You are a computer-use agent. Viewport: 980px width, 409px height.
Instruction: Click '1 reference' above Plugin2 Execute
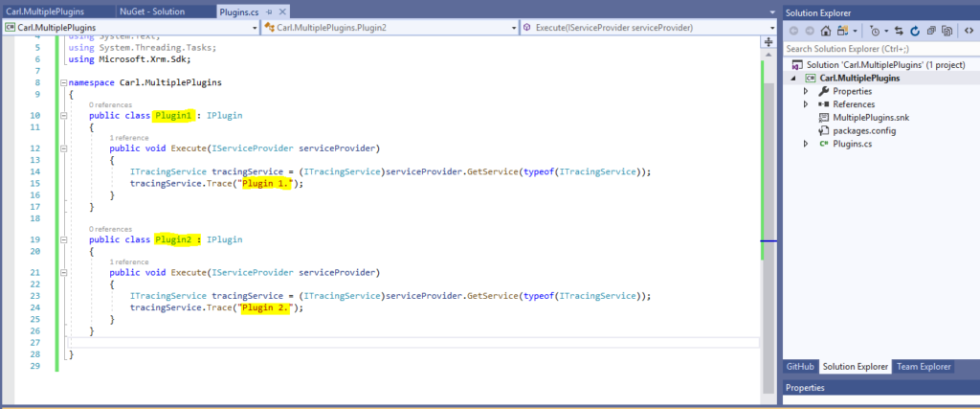coord(129,262)
